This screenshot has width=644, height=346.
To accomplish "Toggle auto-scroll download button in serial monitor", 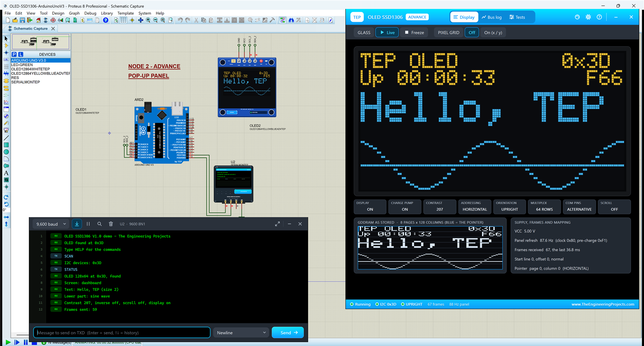I will pyautogui.click(x=77, y=224).
